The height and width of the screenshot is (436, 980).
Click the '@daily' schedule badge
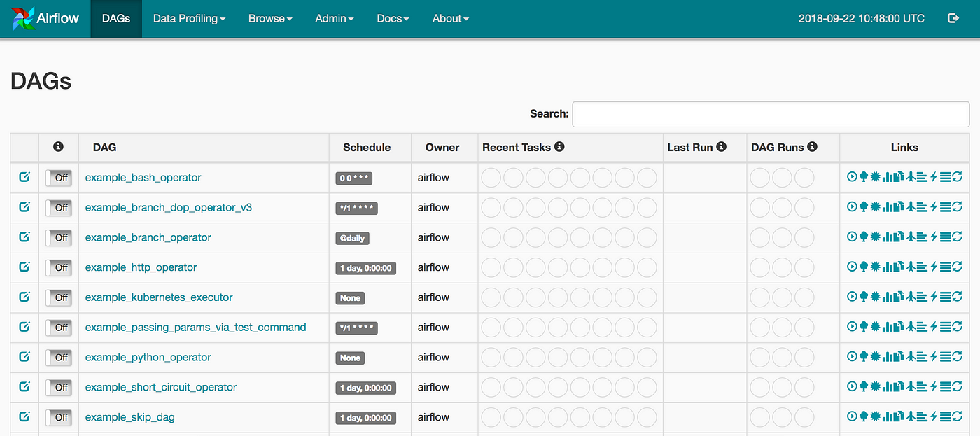click(x=352, y=238)
